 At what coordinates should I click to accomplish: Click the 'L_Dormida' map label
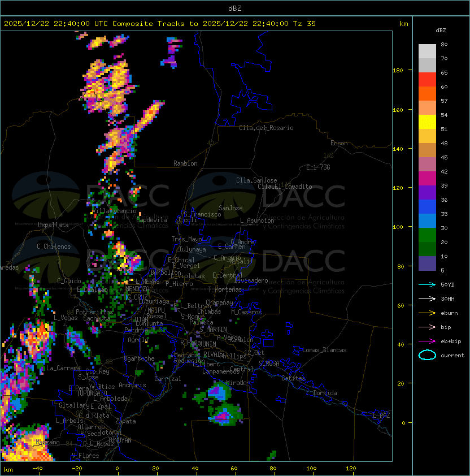coord(321,393)
